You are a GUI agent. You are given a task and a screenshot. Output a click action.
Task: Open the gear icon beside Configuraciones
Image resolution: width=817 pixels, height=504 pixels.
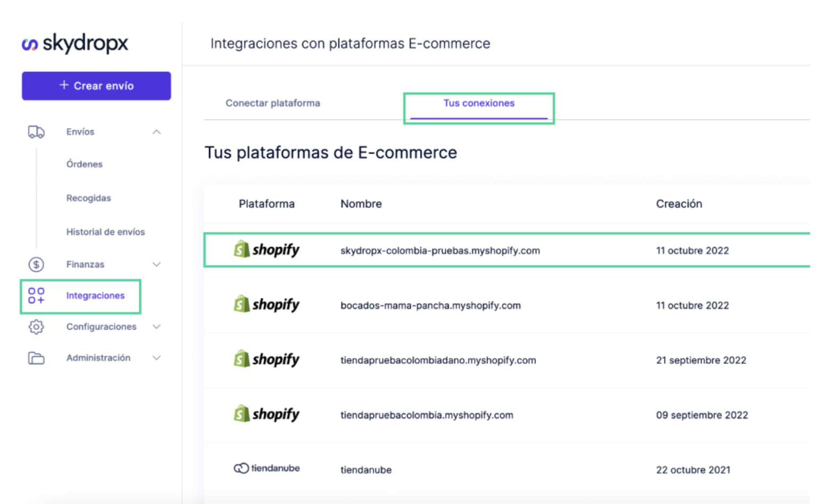[35, 326]
